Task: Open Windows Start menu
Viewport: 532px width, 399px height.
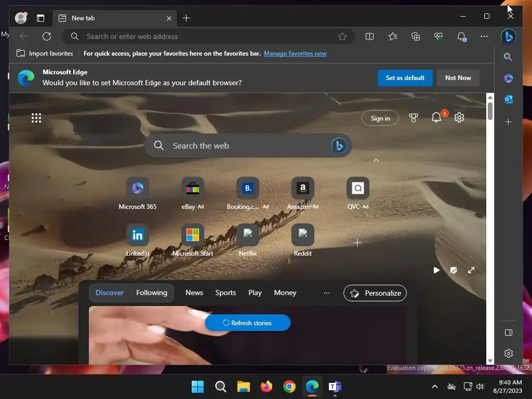Action: [197, 387]
